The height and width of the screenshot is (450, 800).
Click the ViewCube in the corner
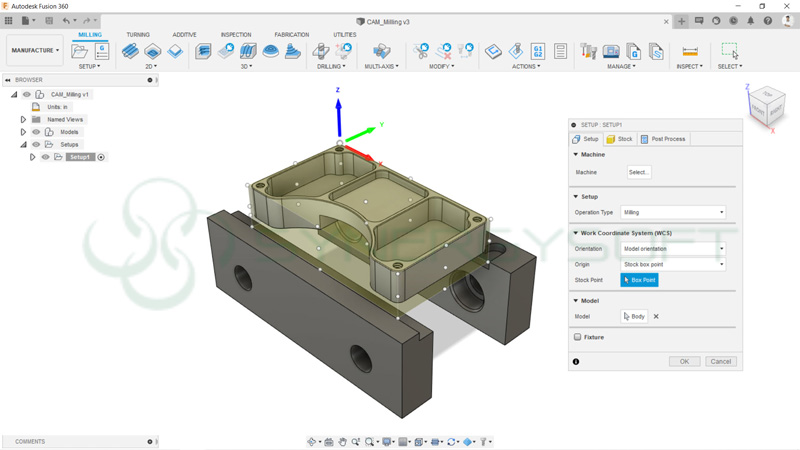(x=767, y=104)
